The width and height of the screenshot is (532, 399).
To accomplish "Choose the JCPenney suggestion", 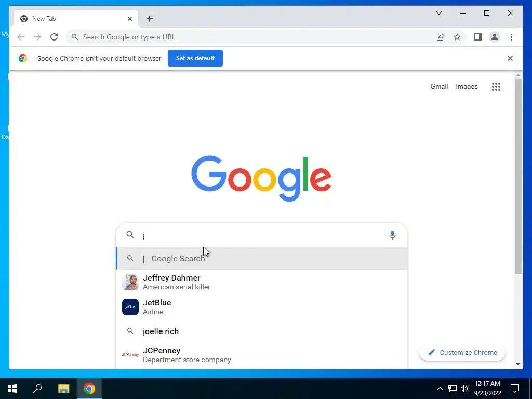I will 261,355.
